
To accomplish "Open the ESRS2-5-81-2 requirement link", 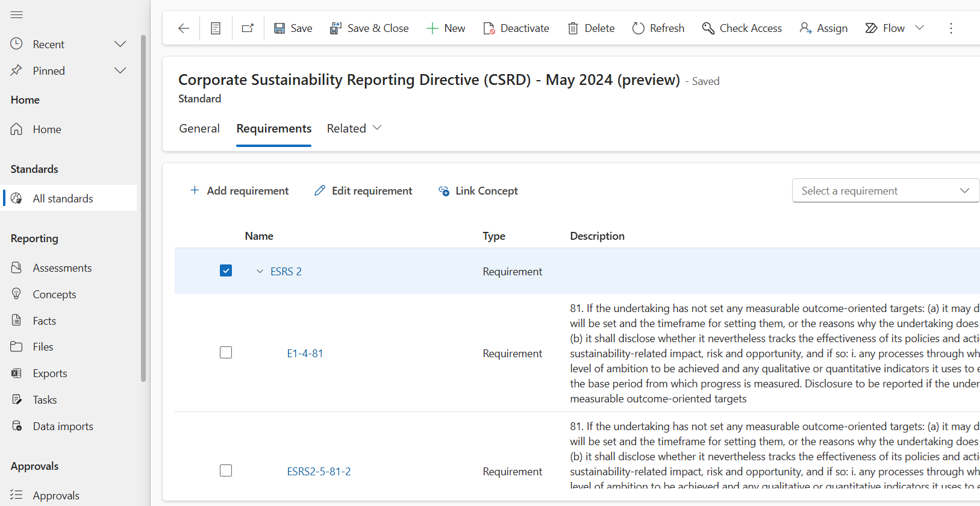I will click(x=319, y=472).
